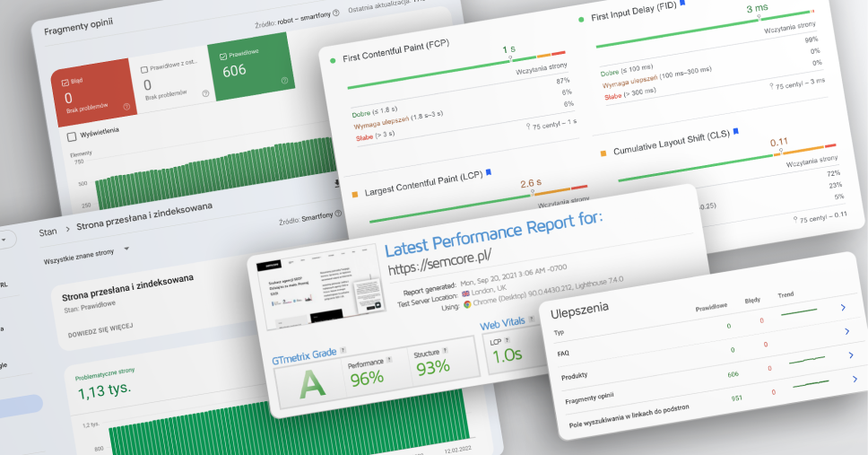Toggle the Błąd checkbox
868x455 pixels.
tap(65, 83)
